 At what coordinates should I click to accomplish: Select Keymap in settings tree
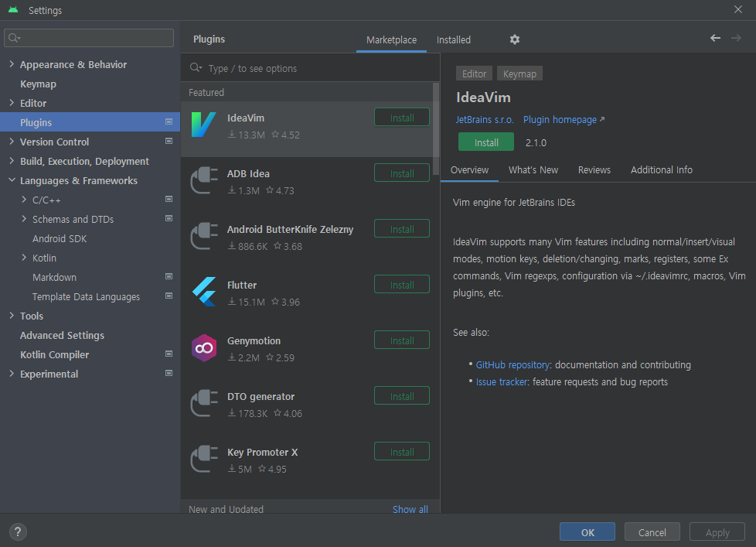click(38, 84)
